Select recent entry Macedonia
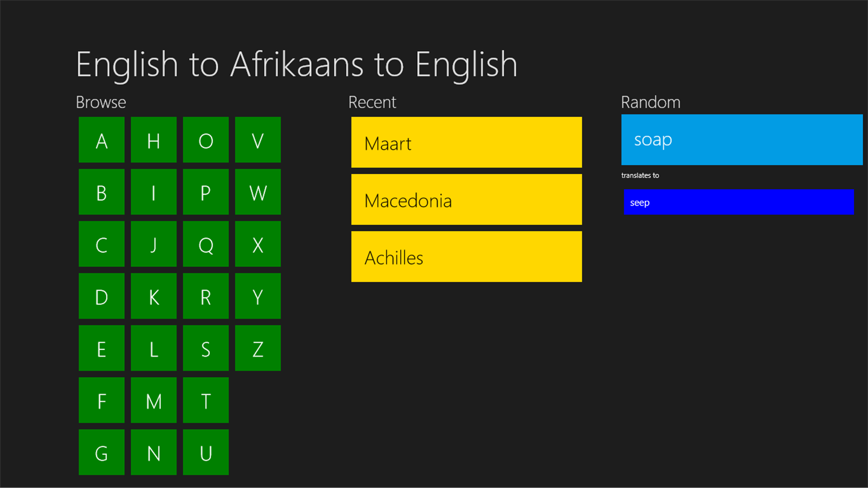 pyautogui.click(x=467, y=199)
